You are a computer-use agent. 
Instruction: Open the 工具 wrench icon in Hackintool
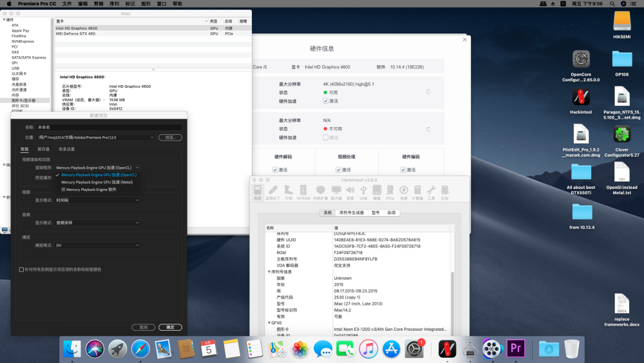(x=431, y=192)
